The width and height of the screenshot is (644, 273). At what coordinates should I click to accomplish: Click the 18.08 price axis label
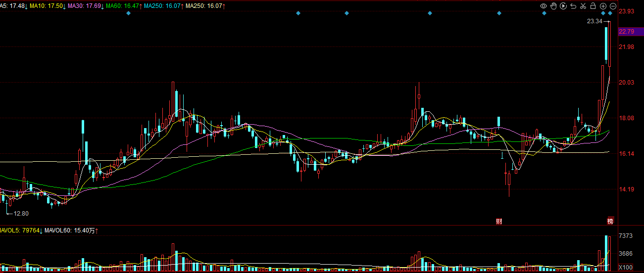(627, 118)
